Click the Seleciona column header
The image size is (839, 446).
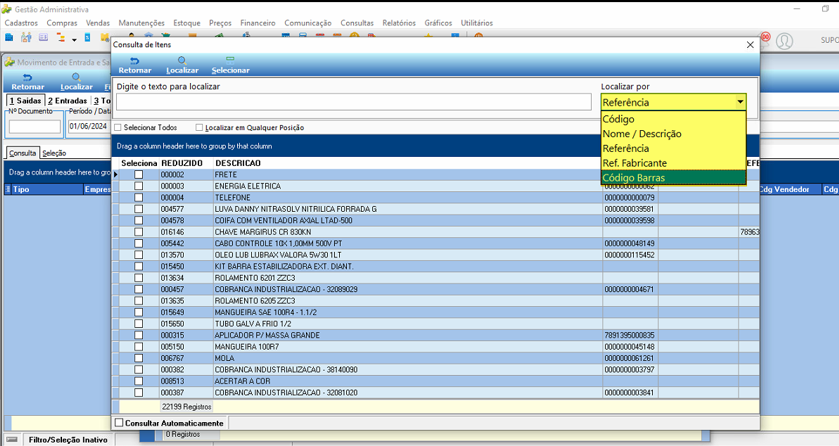coord(139,163)
